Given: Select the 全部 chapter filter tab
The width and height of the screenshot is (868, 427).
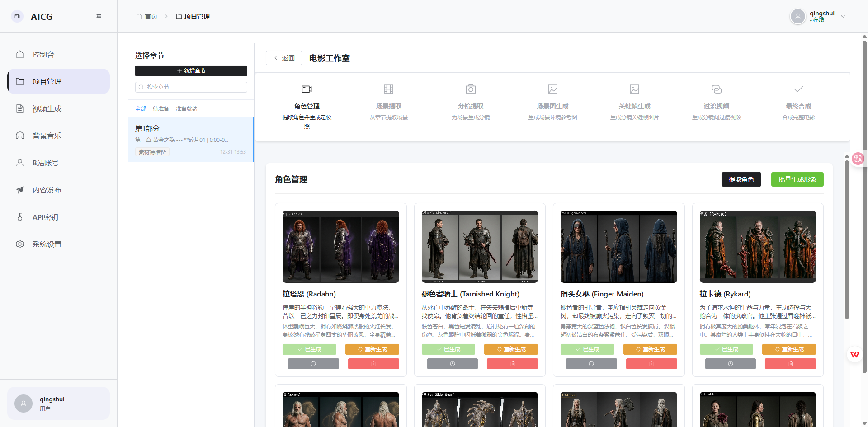Looking at the screenshot, I should coord(141,109).
